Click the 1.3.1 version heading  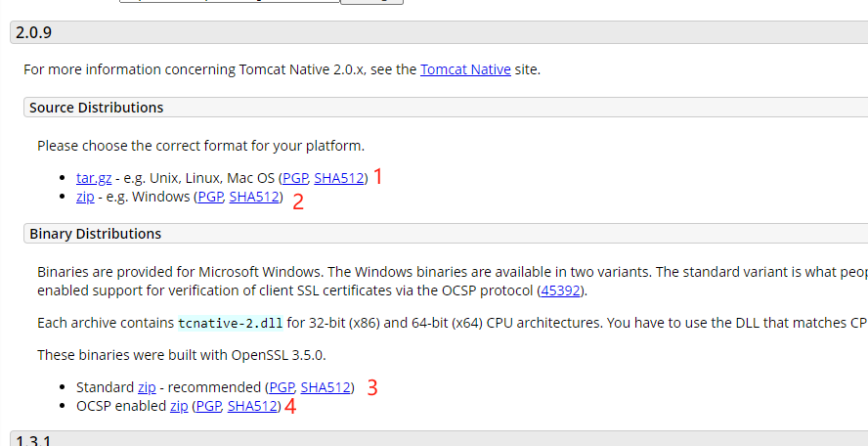pos(33,440)
